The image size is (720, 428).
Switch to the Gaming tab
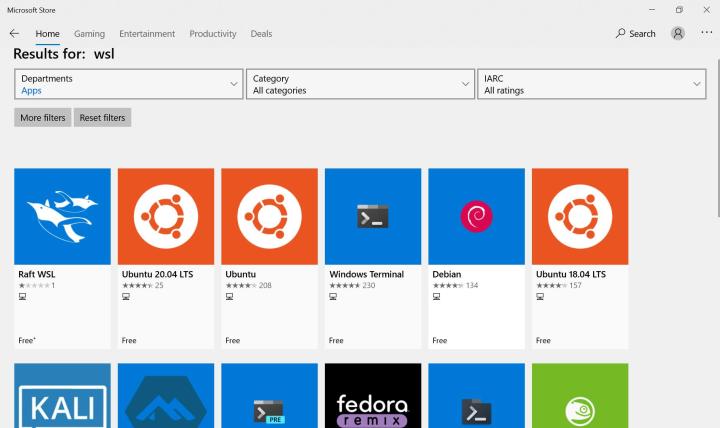pos(90,34)
